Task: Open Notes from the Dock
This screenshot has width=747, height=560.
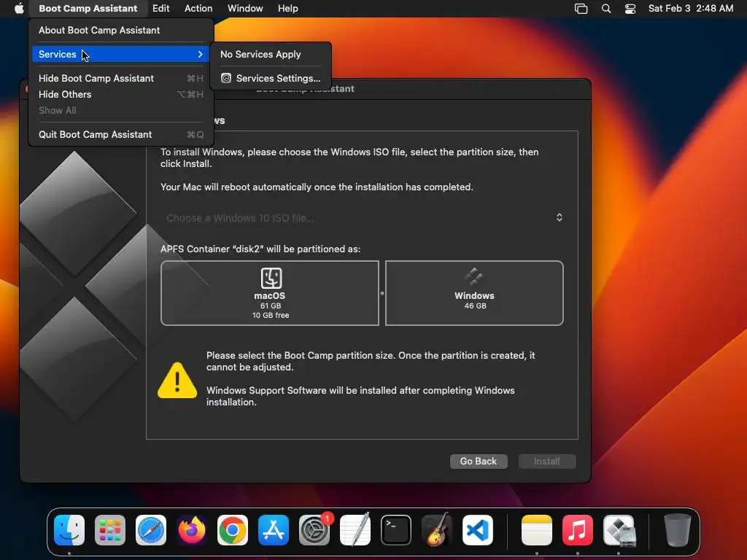Action: 536,529
